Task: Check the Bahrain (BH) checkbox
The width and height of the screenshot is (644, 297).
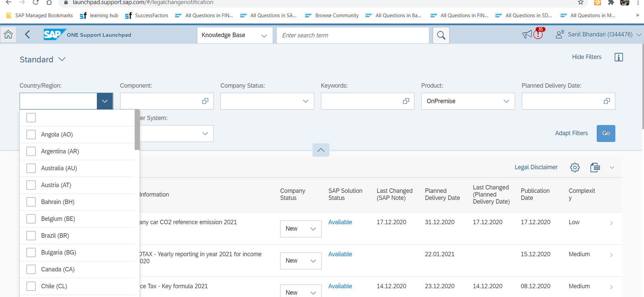Action: [31, 202]
